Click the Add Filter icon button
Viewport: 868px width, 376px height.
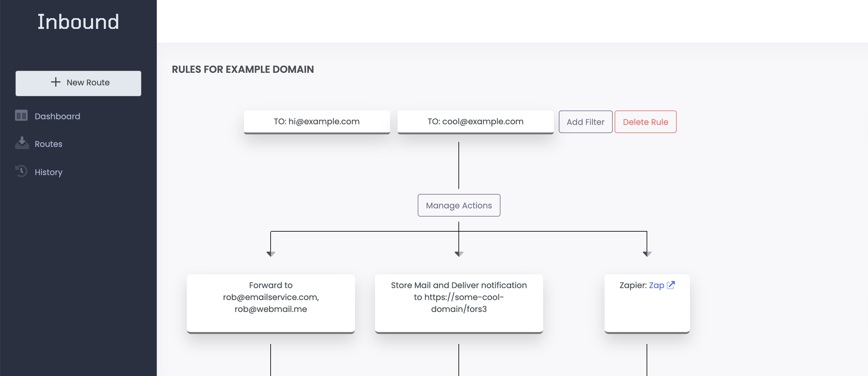coord(586,122)
